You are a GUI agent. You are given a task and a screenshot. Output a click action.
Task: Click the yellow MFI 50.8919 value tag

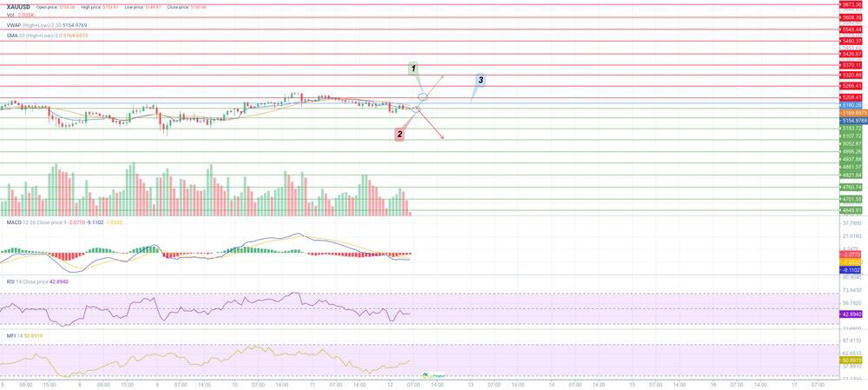851,360
